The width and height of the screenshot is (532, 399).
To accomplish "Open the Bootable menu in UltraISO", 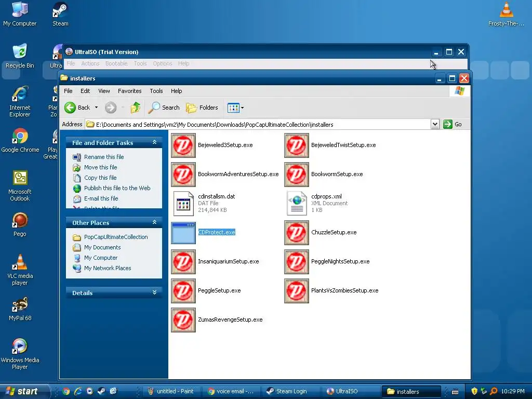I will (x=116, y=63).
